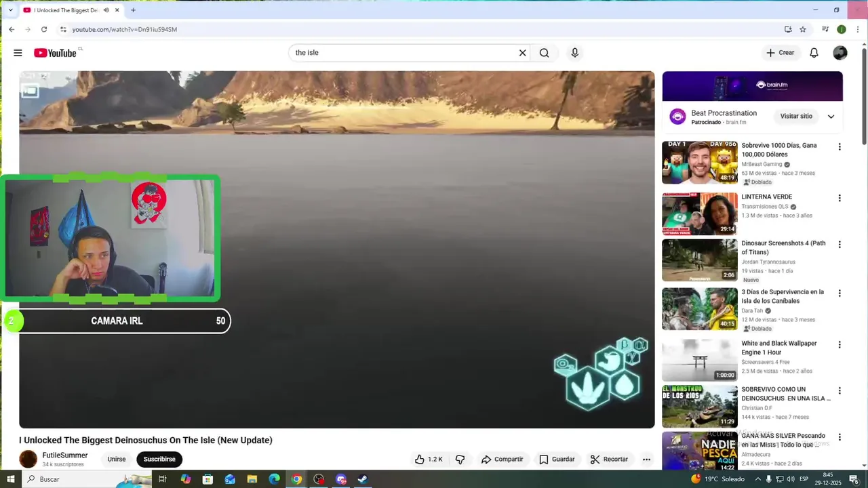Screen dimensions: 868x488
Task: Select the 'I Unlocked The Biggest' tab
Action: coord(66,10)
